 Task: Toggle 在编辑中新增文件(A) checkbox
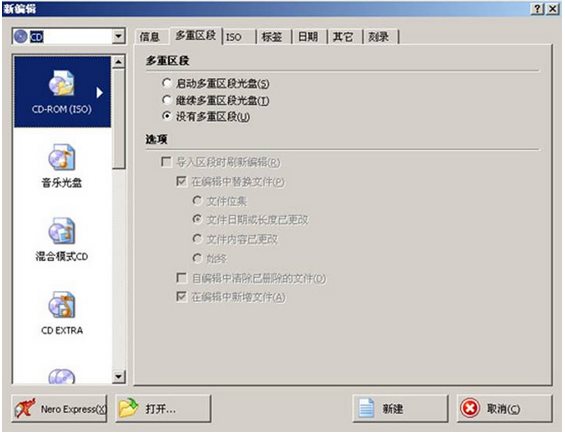(x=182, y=297)
